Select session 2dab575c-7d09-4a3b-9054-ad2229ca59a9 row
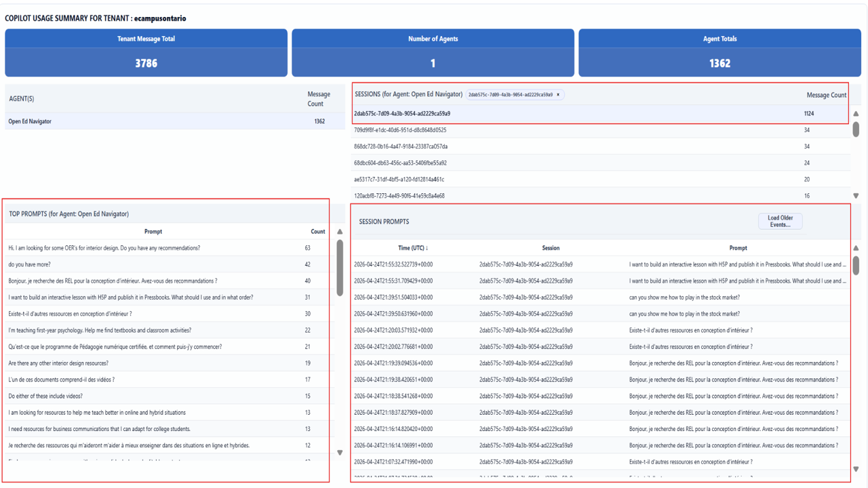 tap(600, 114)
